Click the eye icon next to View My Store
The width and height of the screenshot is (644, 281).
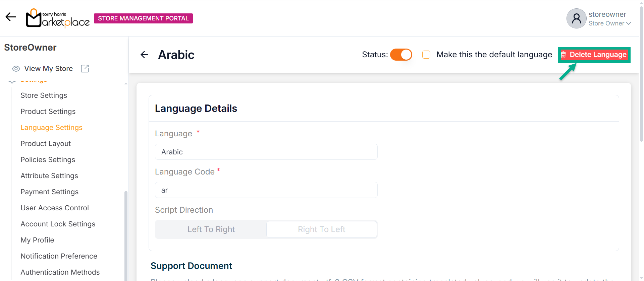tap(16, 69)
